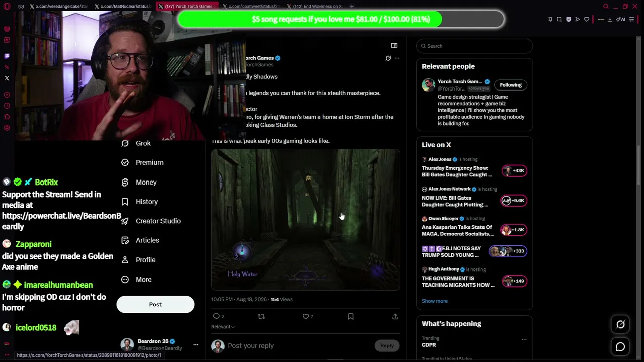Image resolution: width=644 pixels, height=362 pixels.
Task: Switch to the MatNuclear status tab
Action: click(123, 6)
